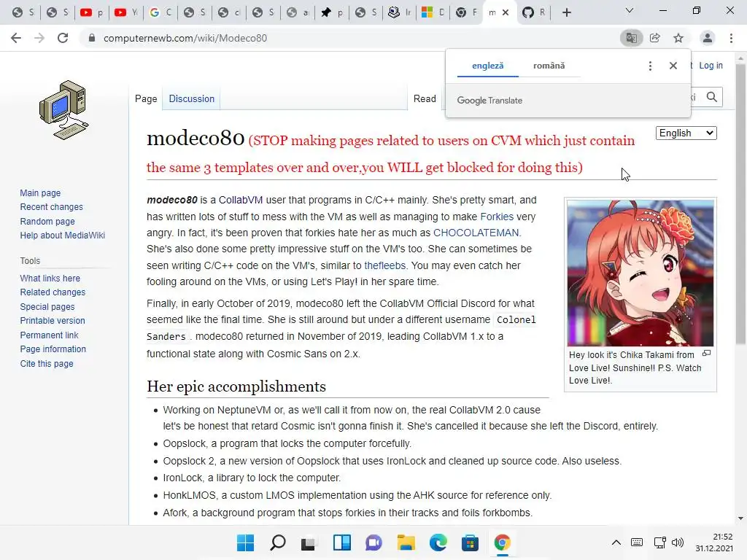Follow the CHOCOLATEMAN article link

coord(476,233)
